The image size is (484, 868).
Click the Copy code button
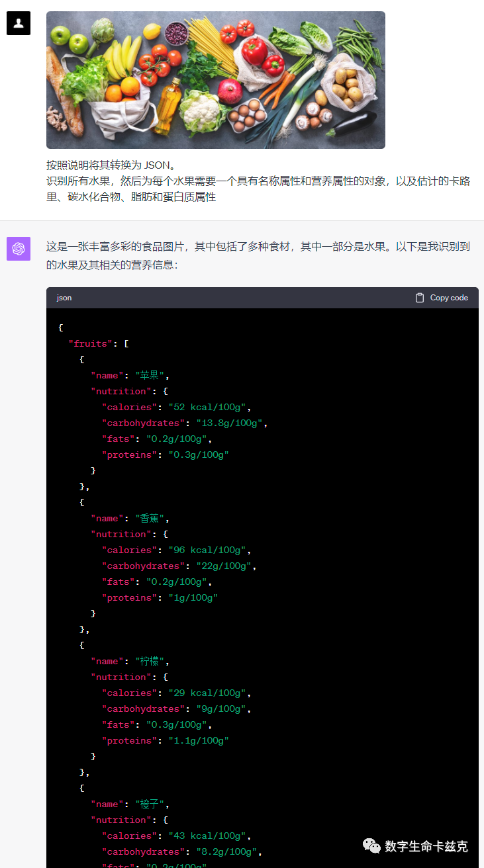tap(442, 298)
